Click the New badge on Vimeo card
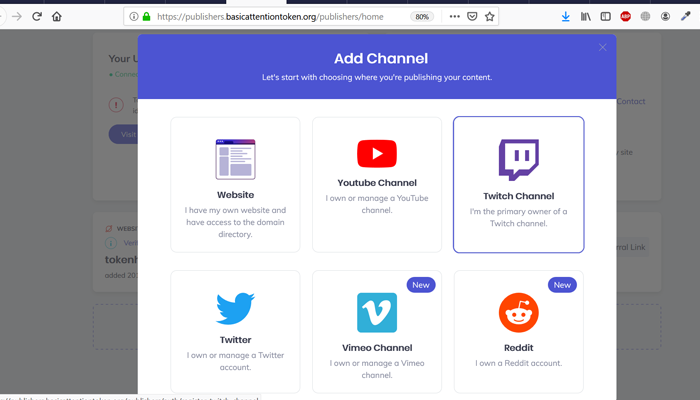 coord(421,285)
